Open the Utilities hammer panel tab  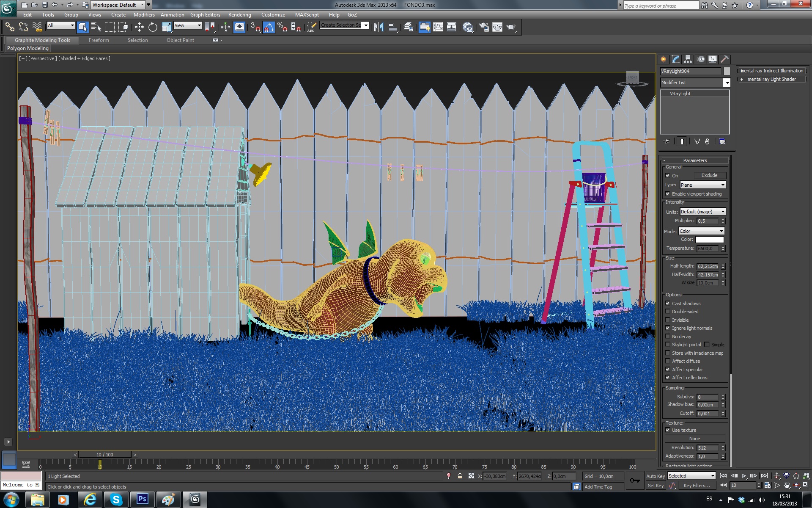[724, 59]
